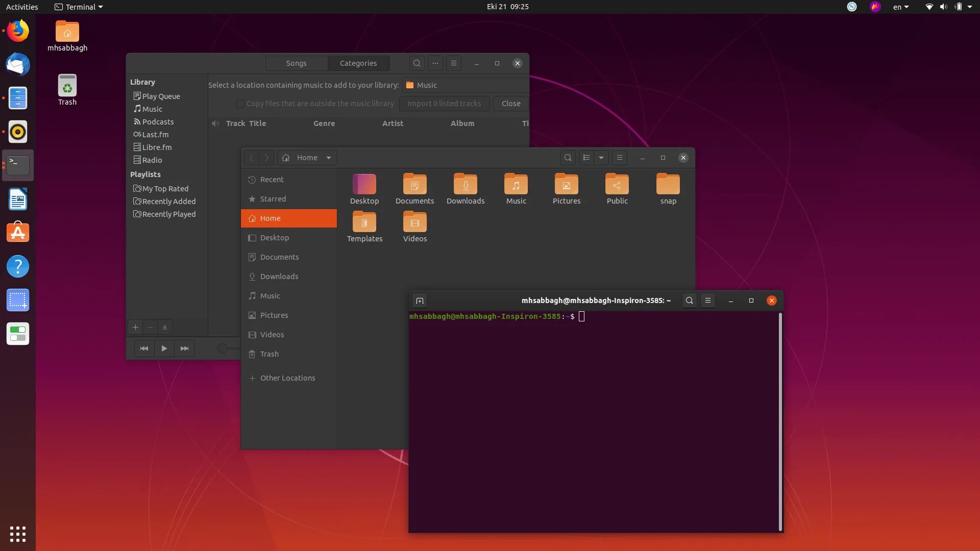Click the Files search icon
This screenshot has height=551, width=980.
click(x=568, y=158)
